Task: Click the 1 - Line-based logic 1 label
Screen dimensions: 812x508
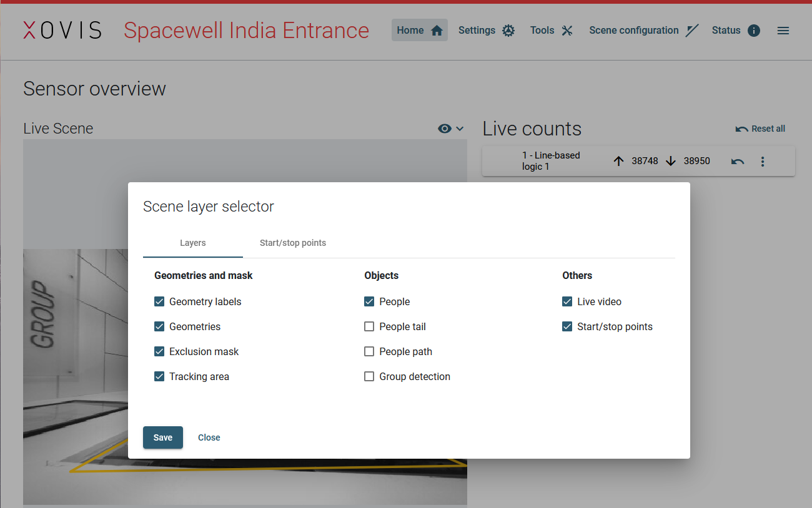Action: tap(551, 161)
